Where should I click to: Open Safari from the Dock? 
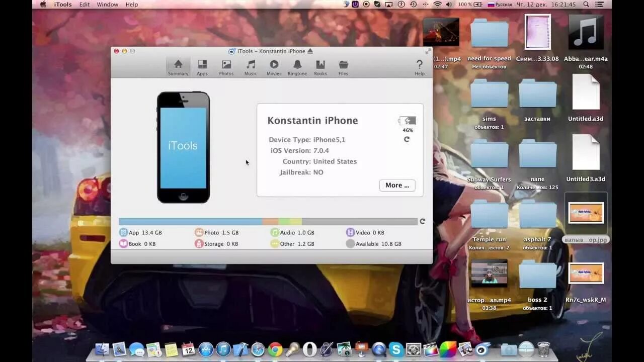click(x=258, y=349)
